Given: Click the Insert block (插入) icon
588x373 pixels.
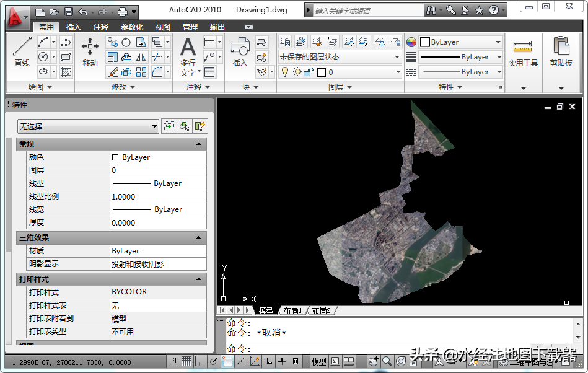Looking at the screenshot, I should tap(240, 51).
